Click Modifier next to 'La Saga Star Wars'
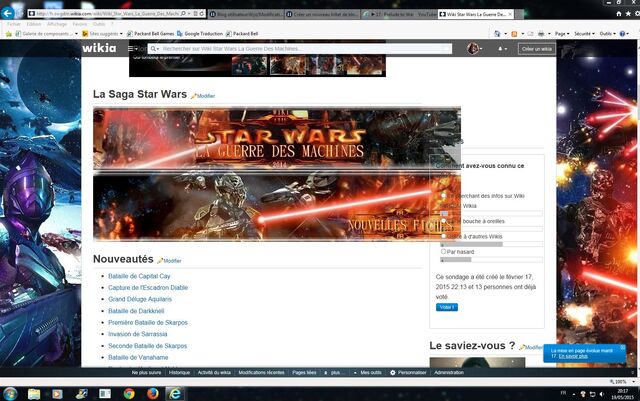This screenshot has height=401, width=640. (205, 96)
